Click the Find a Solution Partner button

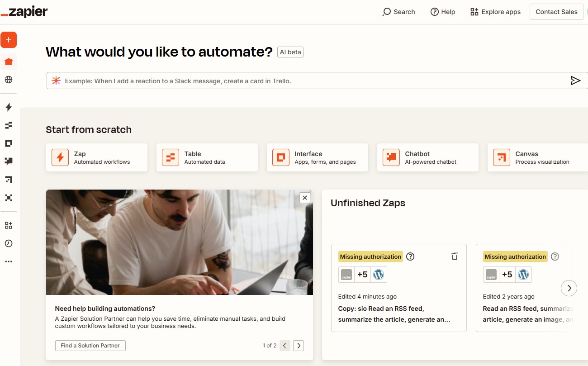pyautogui.click(x=90, y=345)
